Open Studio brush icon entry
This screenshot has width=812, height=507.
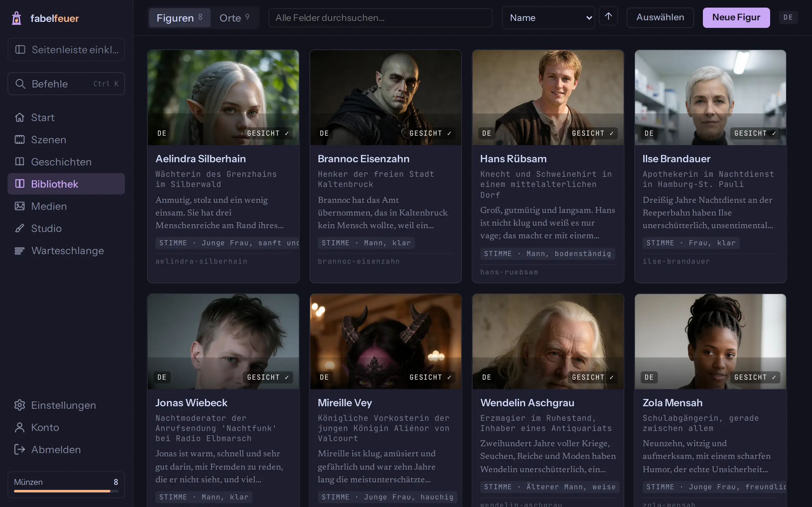tap(19, 228)
